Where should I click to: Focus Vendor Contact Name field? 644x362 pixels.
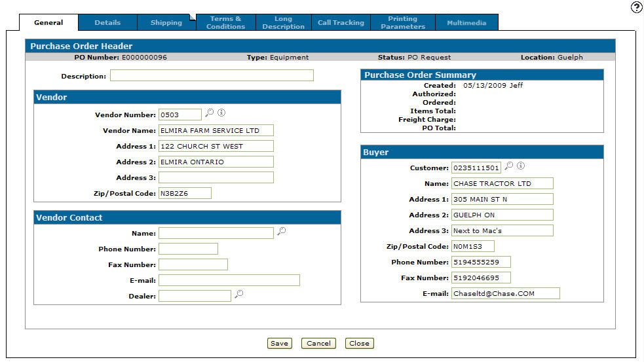pyautogui.click(x=216, y=233)
